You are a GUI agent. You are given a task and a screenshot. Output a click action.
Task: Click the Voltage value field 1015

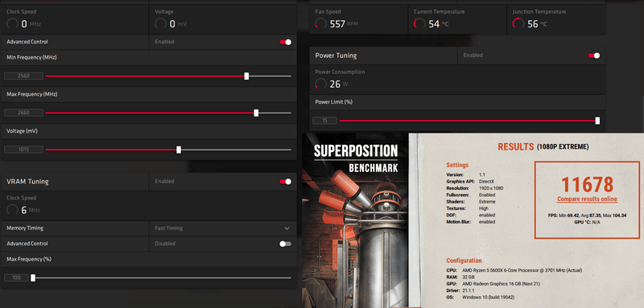point(23,150)
